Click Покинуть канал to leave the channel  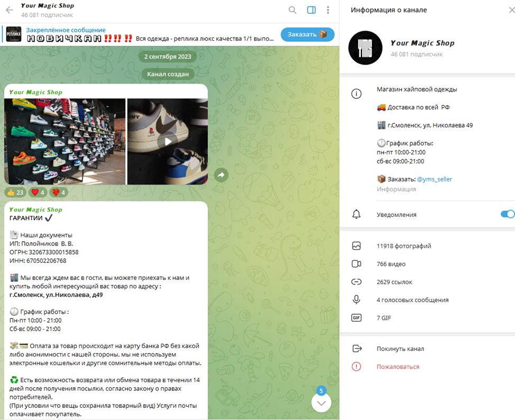click(x=400, y=349)
